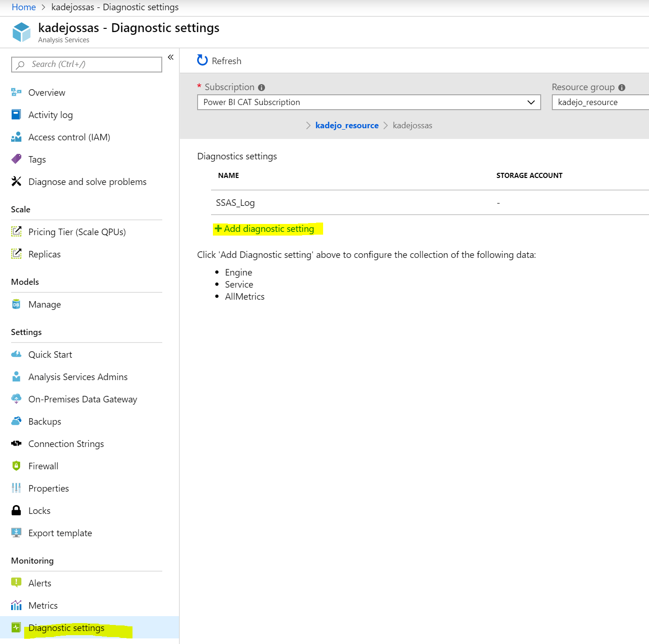Click Add diagnostic setting link
Screen dimensions: 649x644
264,229
